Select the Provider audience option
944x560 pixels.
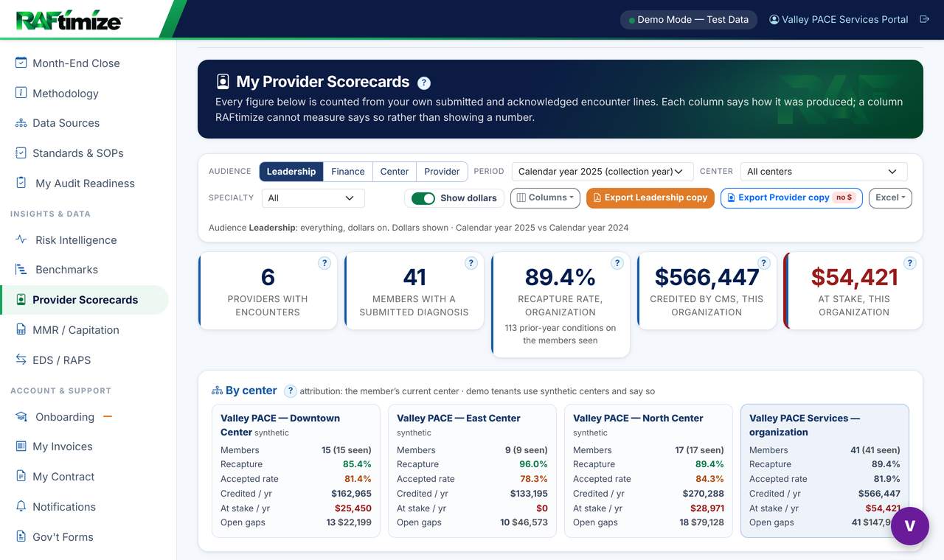(442, 172)
